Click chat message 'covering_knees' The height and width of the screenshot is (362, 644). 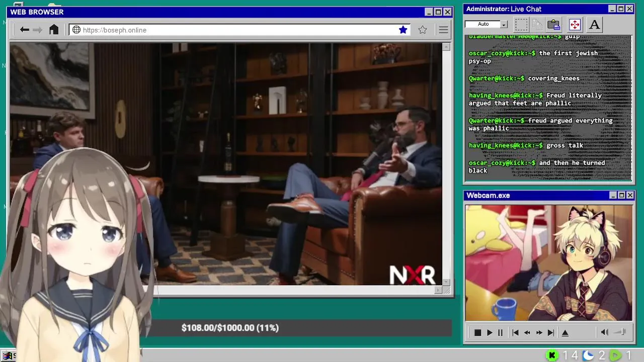click(x=553, y=78)
